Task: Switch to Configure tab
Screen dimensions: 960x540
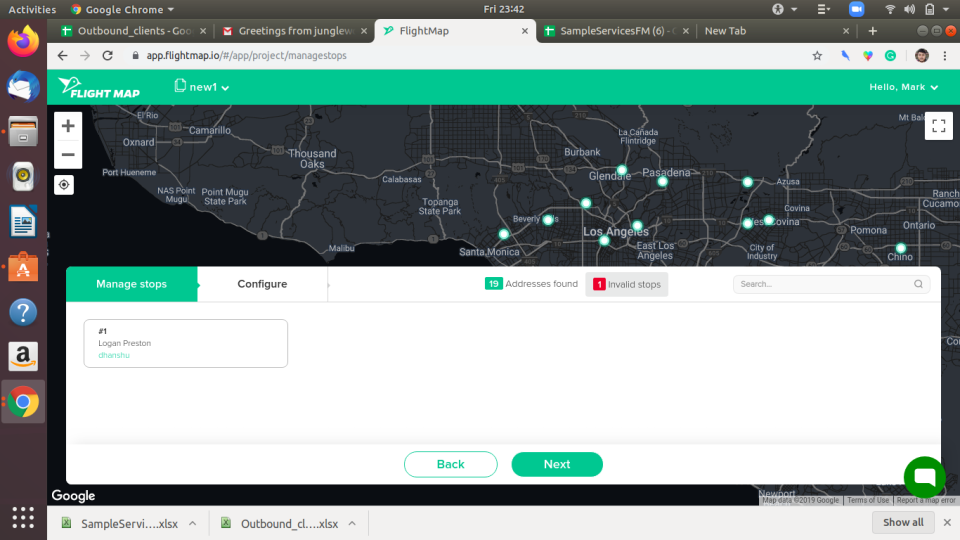Action: pos(262,284)
